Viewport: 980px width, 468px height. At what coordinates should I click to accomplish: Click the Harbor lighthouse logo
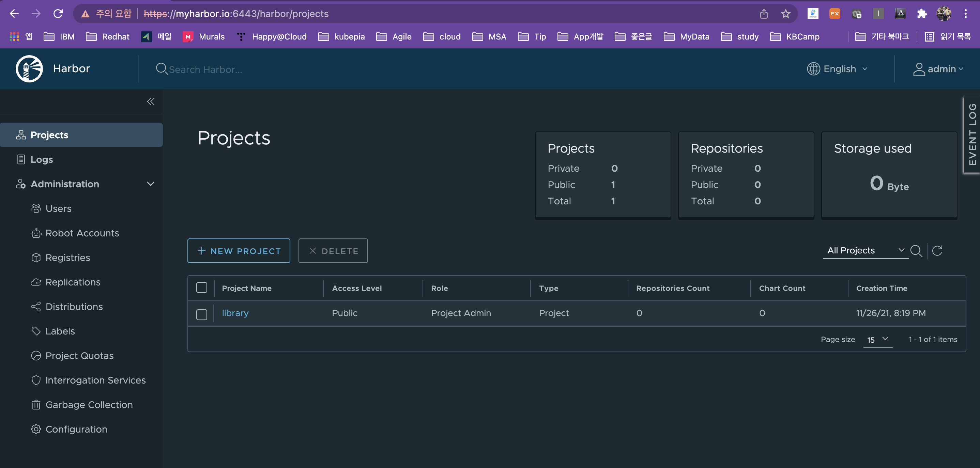point(29,69)
